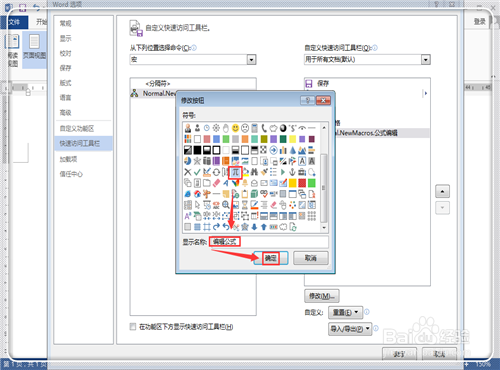
Task: Move command up with the up arrow button
Action: [442, 191]
